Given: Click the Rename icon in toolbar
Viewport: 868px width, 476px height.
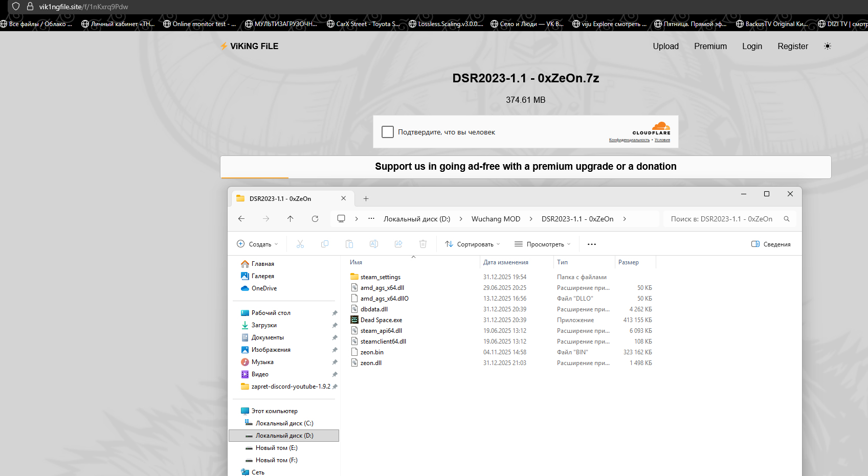Looking at the screenshot, I should tap(374, 244).
